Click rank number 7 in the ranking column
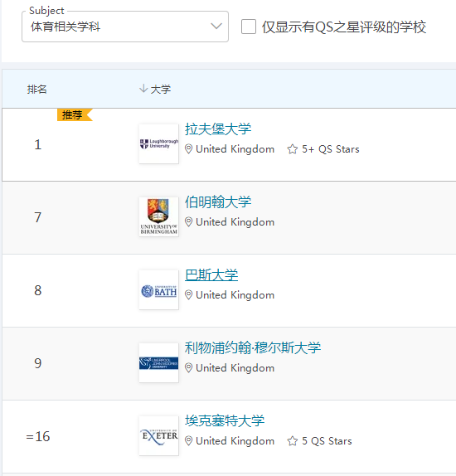The image size is (456, 476). pyautogui.click(x=37, y=217)
